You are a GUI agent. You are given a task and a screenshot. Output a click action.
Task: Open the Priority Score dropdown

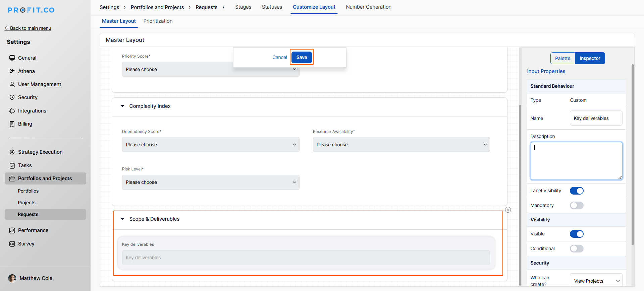[x=211, y=69]
